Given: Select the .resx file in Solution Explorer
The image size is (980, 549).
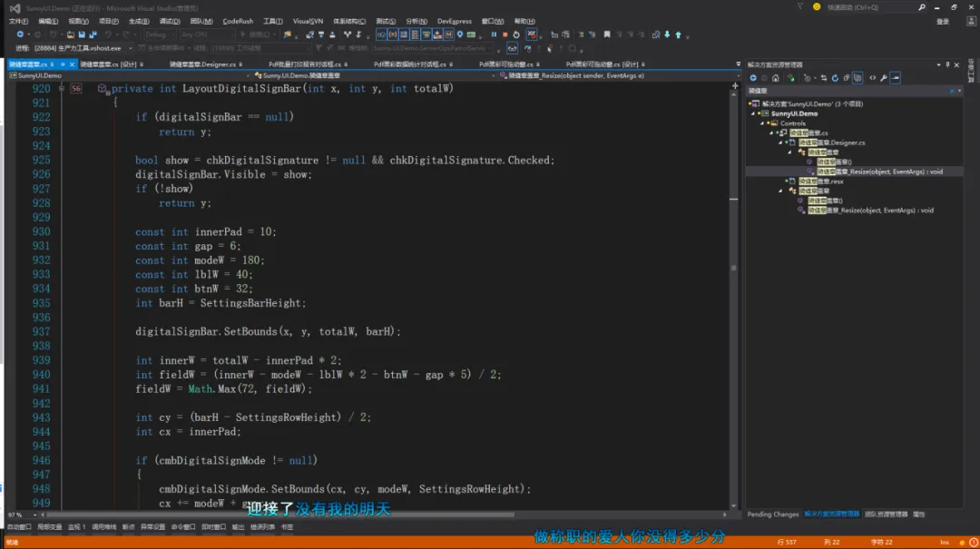Looking at the screenshot, I should 820,181.
